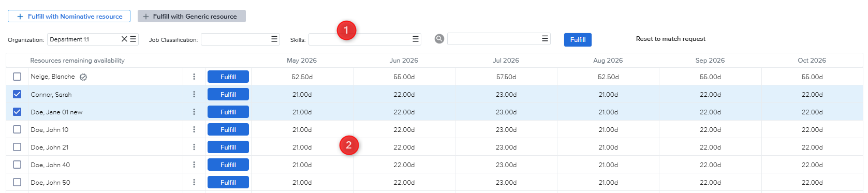Click the Jun 2026 column header

point(404,61)
